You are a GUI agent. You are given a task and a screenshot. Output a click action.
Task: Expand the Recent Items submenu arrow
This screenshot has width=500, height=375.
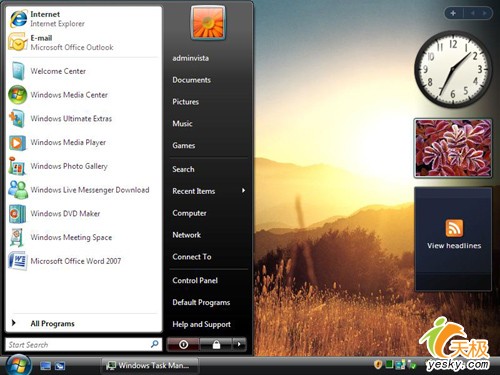coord(243,191)
